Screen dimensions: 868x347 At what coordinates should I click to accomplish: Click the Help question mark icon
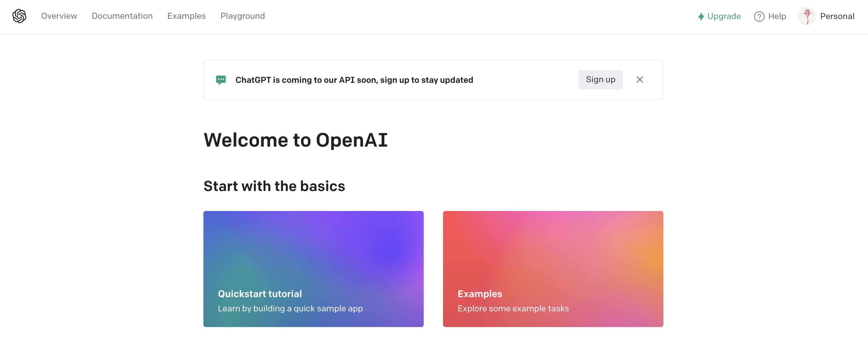pyautogui.click(x=759, y=17)
